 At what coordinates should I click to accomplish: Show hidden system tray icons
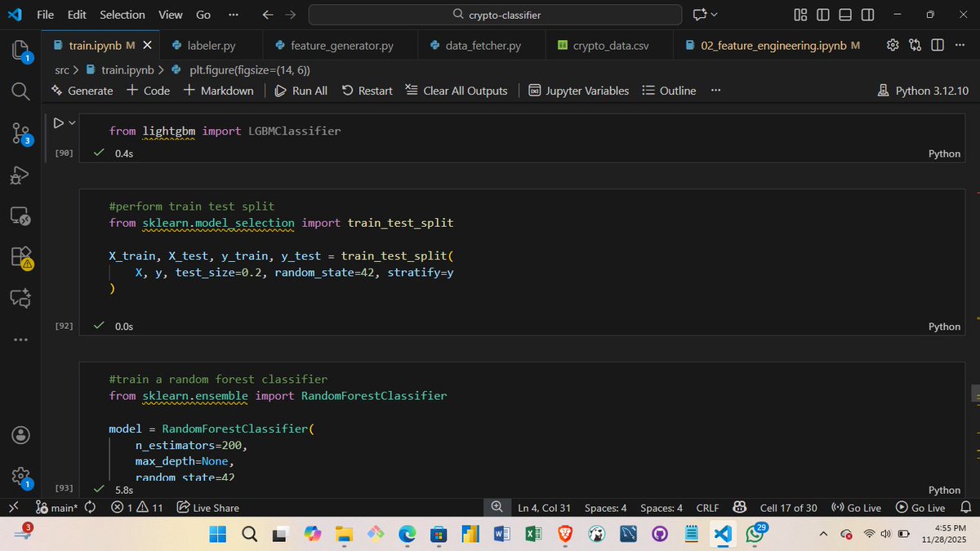tap(823, 534)
